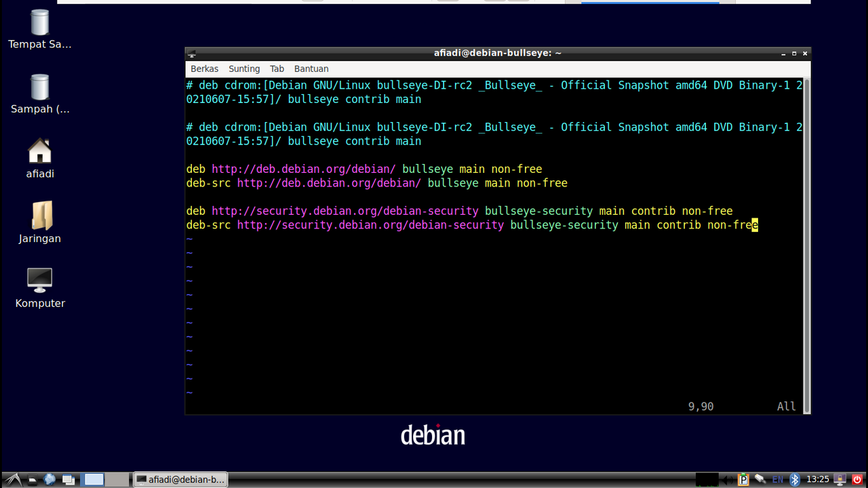Click the red shutdown tray icon

[x=857, y=479]
